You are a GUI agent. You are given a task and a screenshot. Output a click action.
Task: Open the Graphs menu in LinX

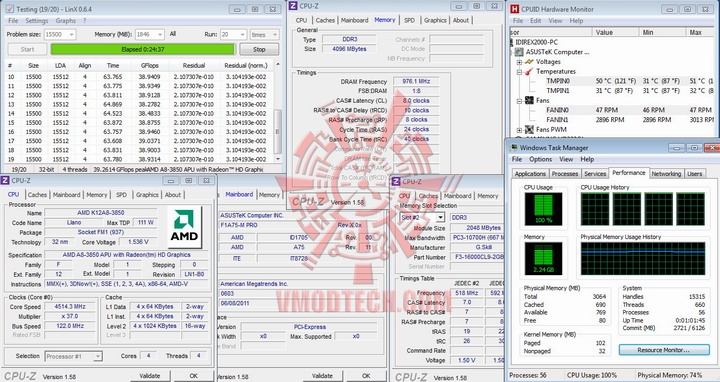[66, 21]
